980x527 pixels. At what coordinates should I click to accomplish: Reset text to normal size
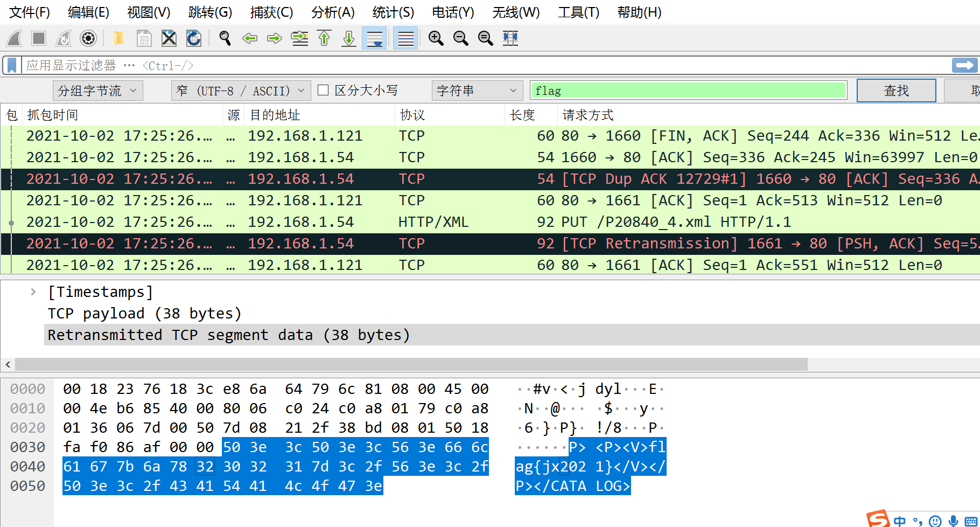[486, 38]
